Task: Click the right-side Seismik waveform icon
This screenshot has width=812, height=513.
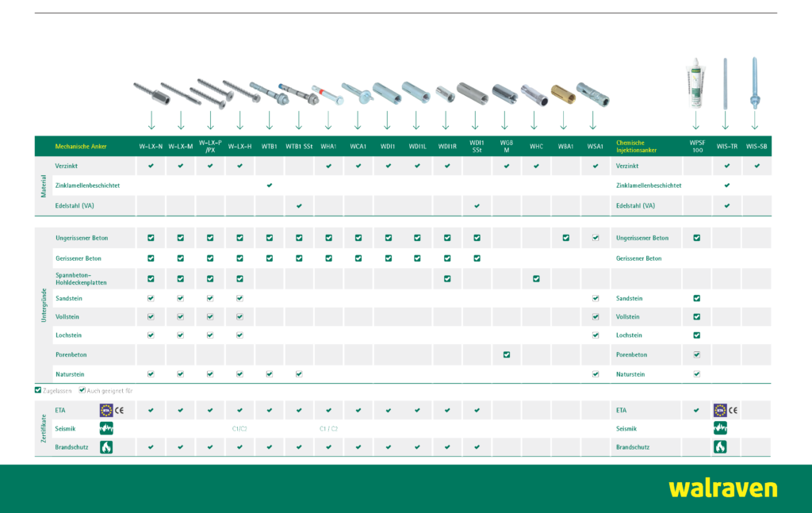Action: (x=720, y=429)
